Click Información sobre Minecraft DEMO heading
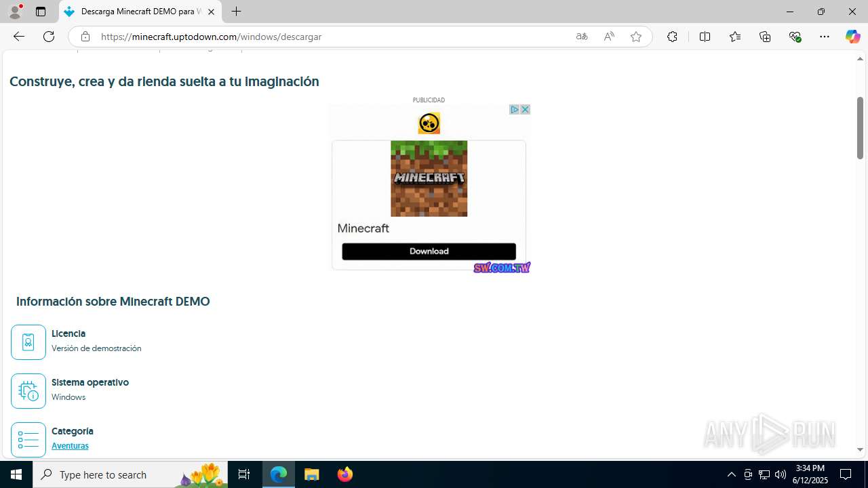 point(113,302)
